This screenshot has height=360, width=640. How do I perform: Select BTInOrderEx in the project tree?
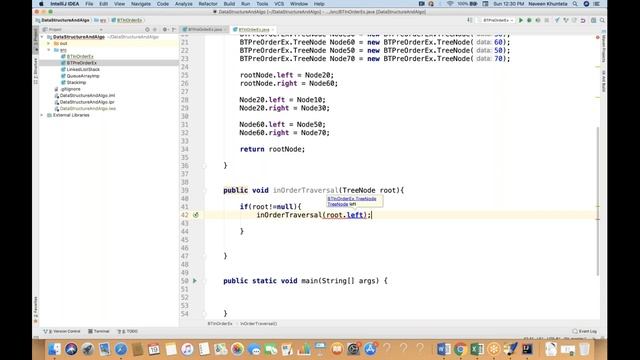tap(80, 56)
